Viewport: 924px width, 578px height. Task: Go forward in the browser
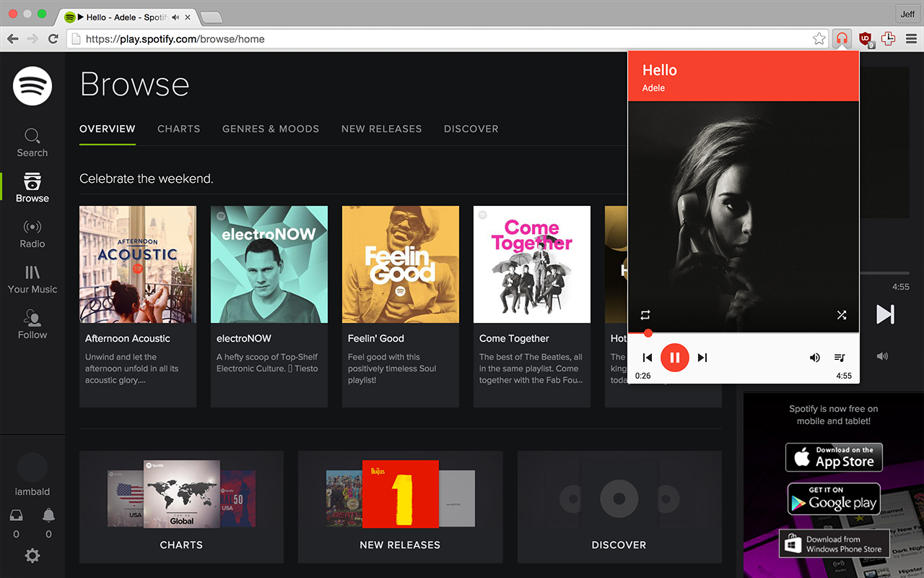pyautogui.click(x=32, y=39)
